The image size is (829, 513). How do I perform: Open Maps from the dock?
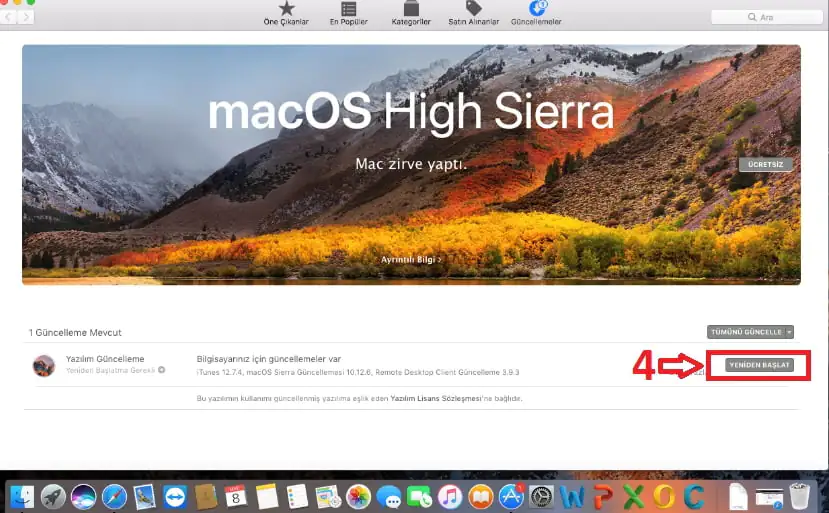(x=328, y=497)
